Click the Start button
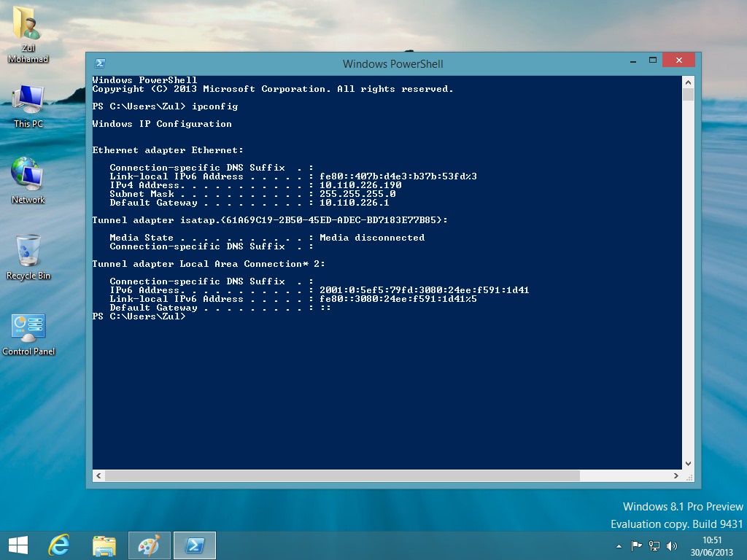Image resolution: width=747 pixels, height=560 pixels. 17,545
